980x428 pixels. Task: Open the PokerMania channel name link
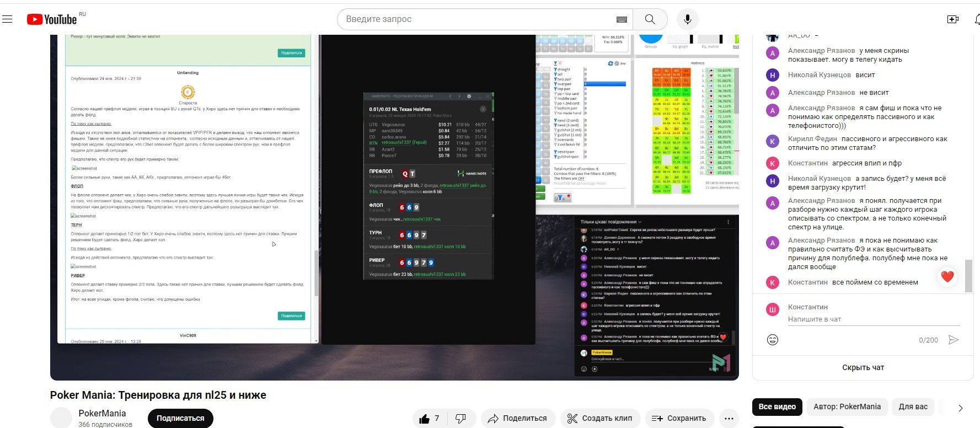click(x=102, y=413)
